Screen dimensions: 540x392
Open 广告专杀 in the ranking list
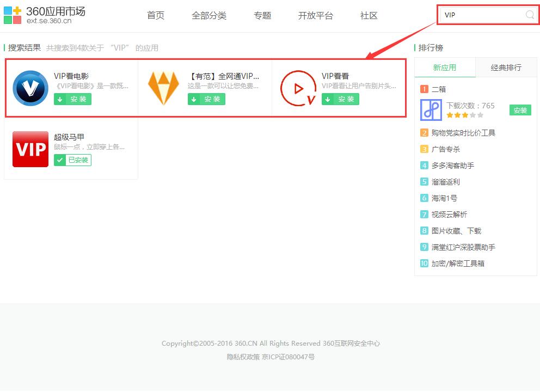coord(446,149)
